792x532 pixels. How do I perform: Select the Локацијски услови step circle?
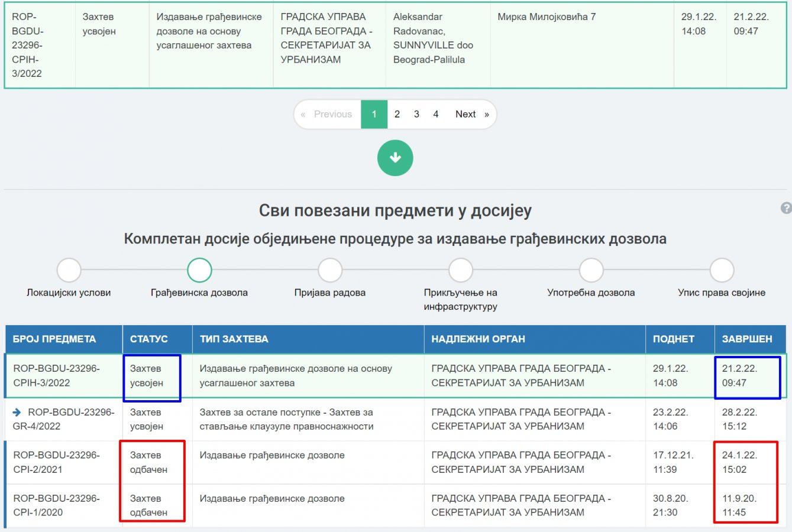pyautogui.click(x=69, y=270)
